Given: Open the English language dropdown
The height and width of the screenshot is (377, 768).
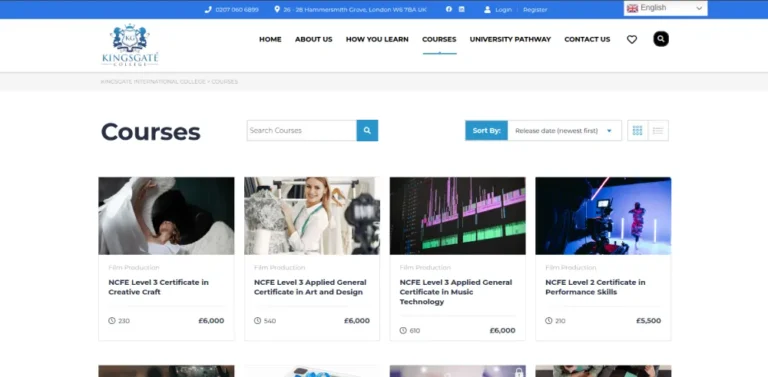Looking at the screenshot, I should [x=665, y=8].
